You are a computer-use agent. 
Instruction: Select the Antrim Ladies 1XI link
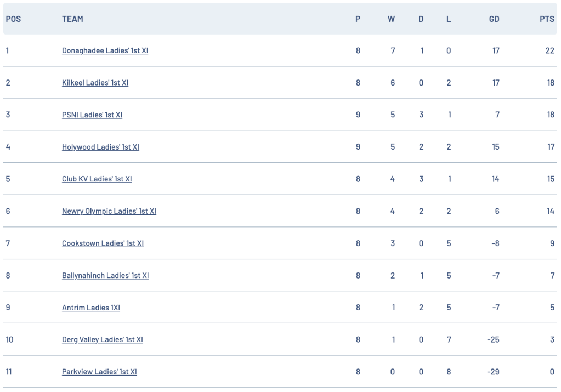tap(91, 308)
